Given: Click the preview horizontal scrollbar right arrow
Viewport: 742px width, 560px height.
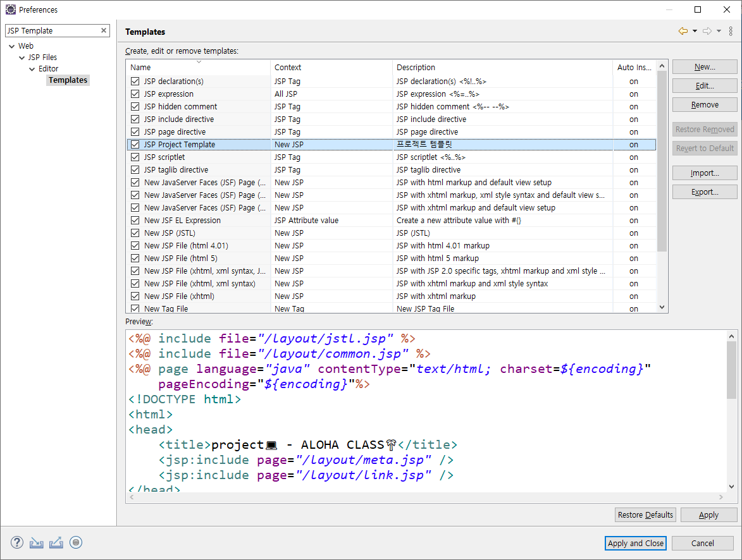Looking at the screenshot, I should (721, 497).
